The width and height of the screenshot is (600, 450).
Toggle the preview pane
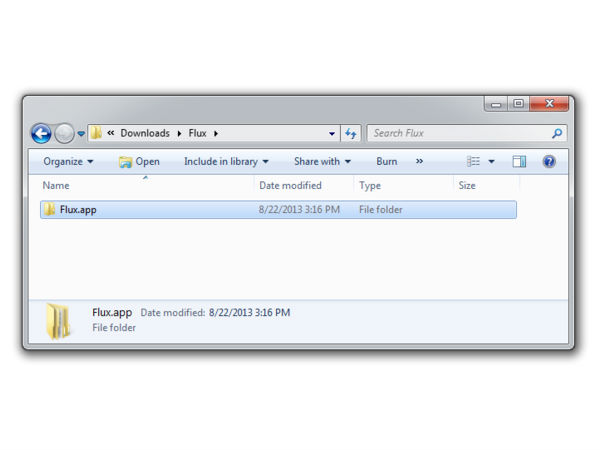(x=519, y=161)
